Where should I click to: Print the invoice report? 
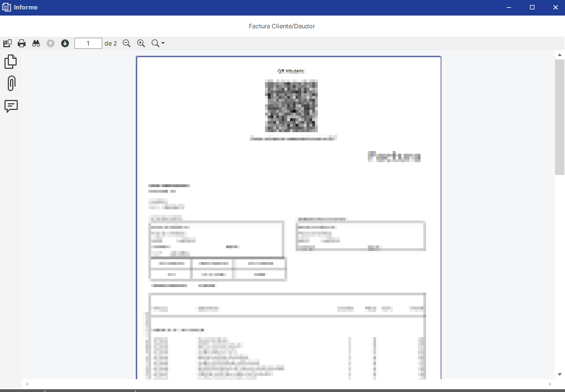[x=22, y=43]
